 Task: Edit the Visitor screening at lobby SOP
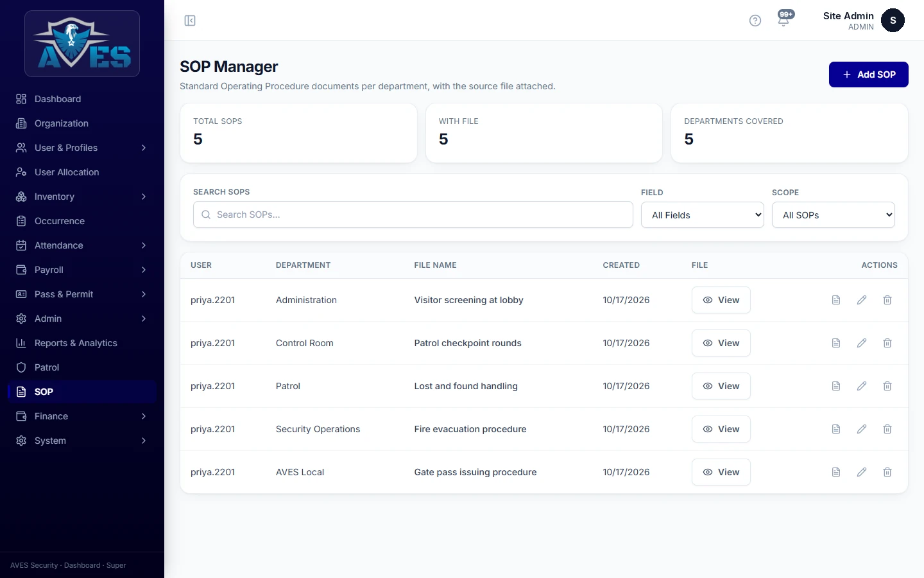click(x=862, y=300)
